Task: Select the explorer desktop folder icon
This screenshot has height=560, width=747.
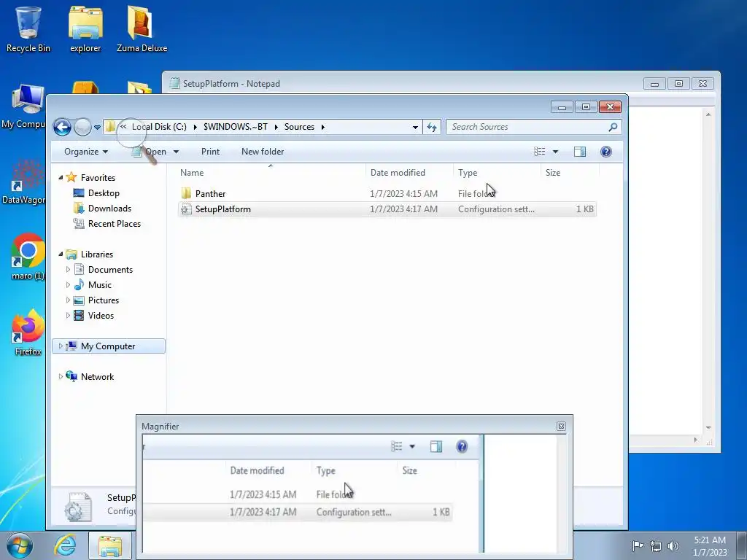Action: [85, 28]
